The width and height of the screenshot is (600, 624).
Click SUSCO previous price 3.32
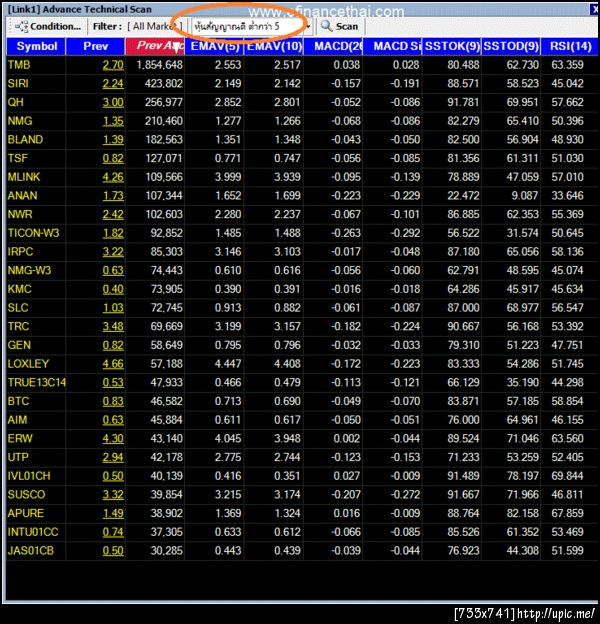pyautogui.click(x=113, y=495)
